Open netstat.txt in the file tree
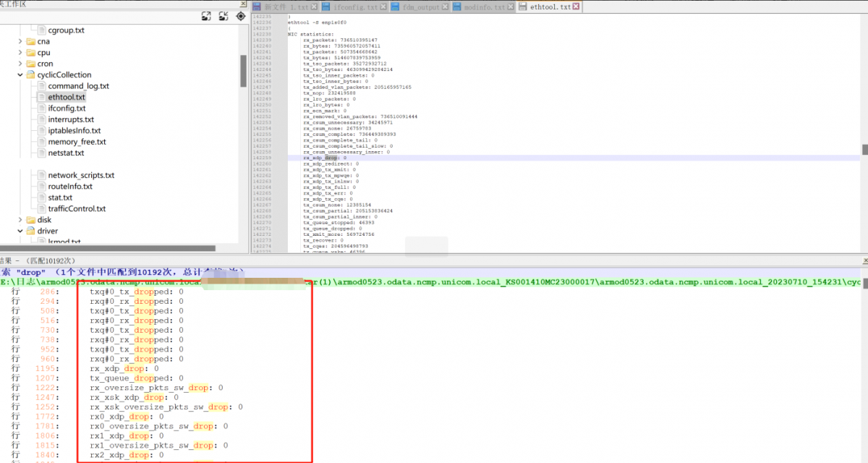The image size is (868, 463). point(66,153)
